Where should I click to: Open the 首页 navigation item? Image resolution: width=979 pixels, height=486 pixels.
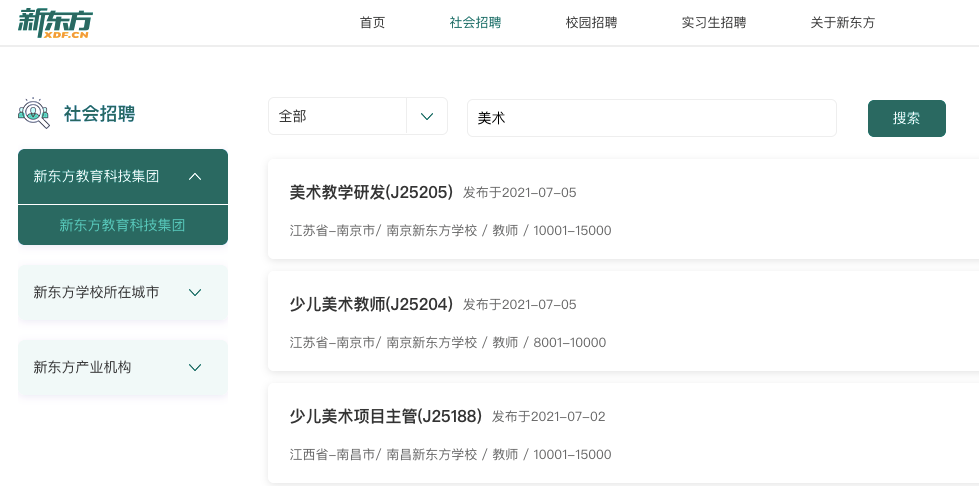click(x=372, y=23)
